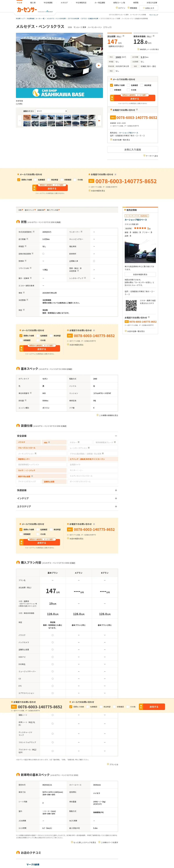Check 来店希望 in the form below the 状態 table
Screen dimensions: 174x868
[x=51, y=336]
